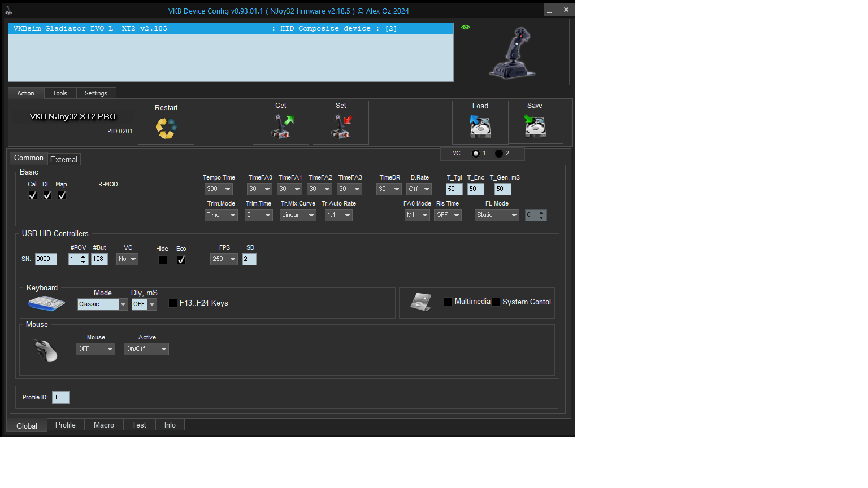868x488 pixels.
Task: Switch to the Tools tab
Action: click(60, 93)
